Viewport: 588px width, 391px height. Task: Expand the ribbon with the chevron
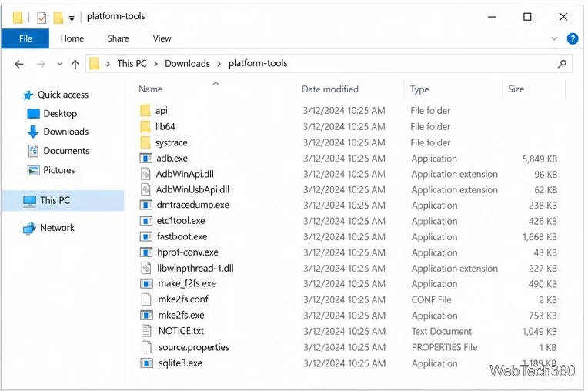[x=554, y=38]
